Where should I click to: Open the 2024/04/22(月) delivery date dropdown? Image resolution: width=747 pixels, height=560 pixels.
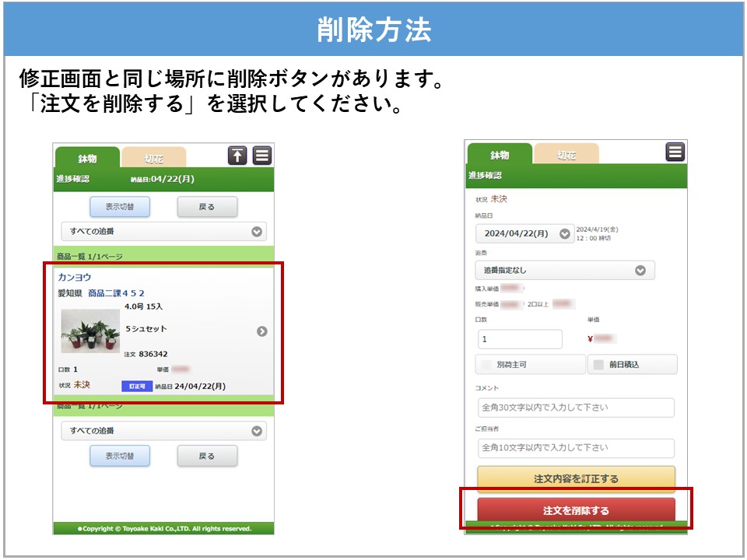pyautogui.click(x=525, y=233)
